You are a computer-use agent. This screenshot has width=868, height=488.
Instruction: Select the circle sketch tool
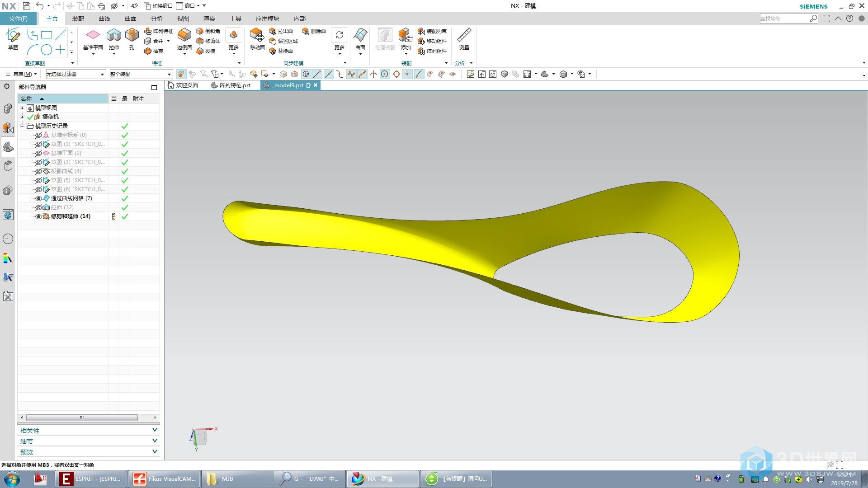click(x=46, y=50)
